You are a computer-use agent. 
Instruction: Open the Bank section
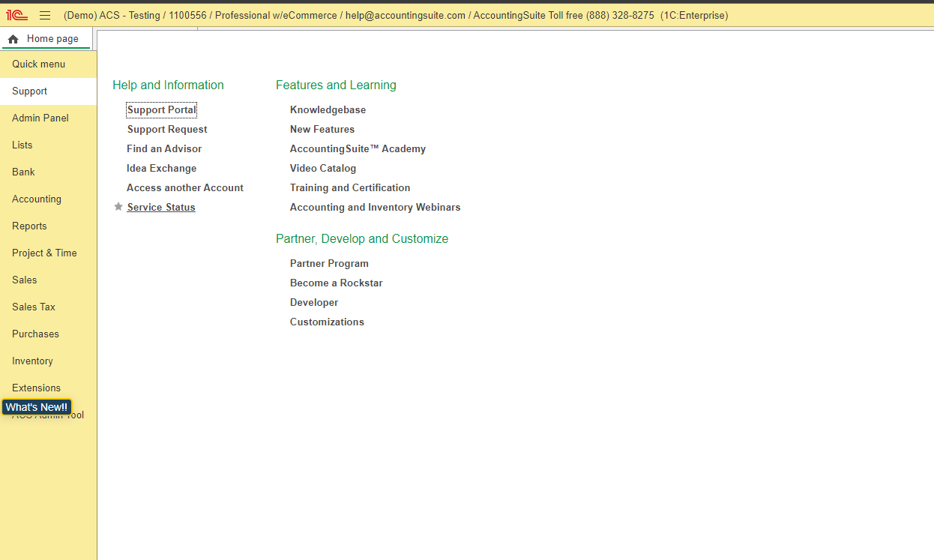48,172
